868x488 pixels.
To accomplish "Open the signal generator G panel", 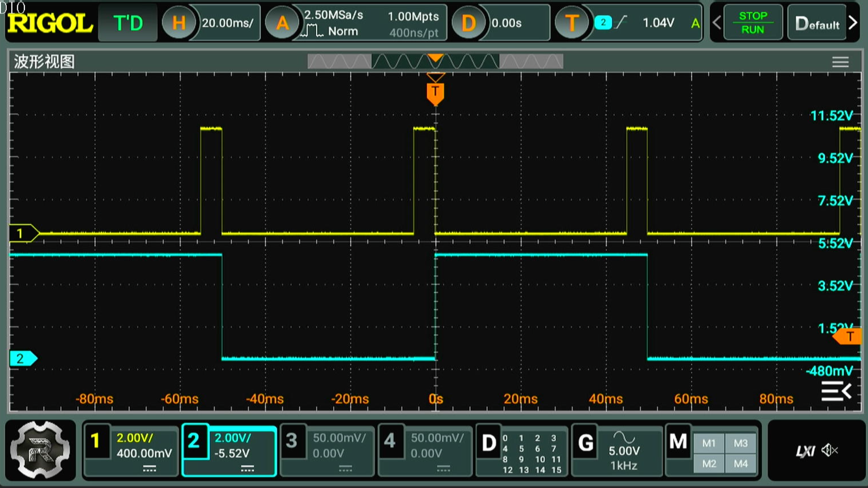I will (586, 443).
